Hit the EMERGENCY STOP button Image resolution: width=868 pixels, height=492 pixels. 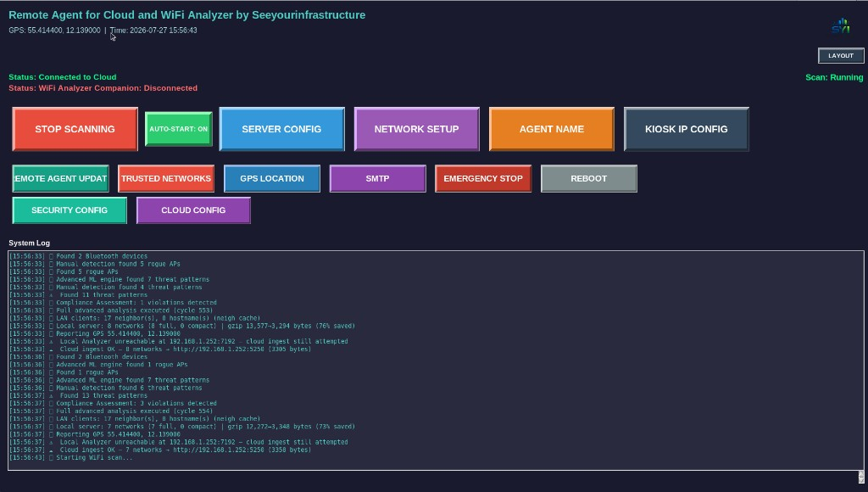[483, 178]
